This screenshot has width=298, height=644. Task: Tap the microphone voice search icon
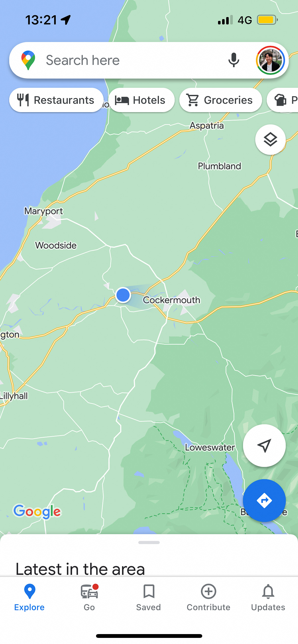234,60
